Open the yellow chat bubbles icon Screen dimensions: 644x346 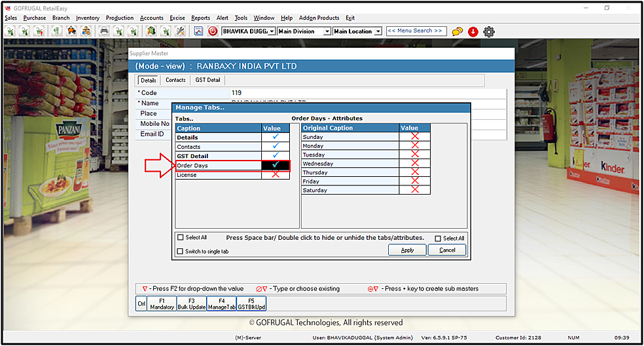click(457, 31)
